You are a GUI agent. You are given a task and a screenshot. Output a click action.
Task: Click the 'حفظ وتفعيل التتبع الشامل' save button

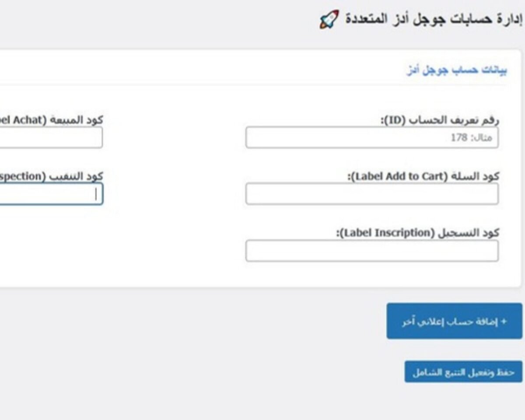click(463, 372)
